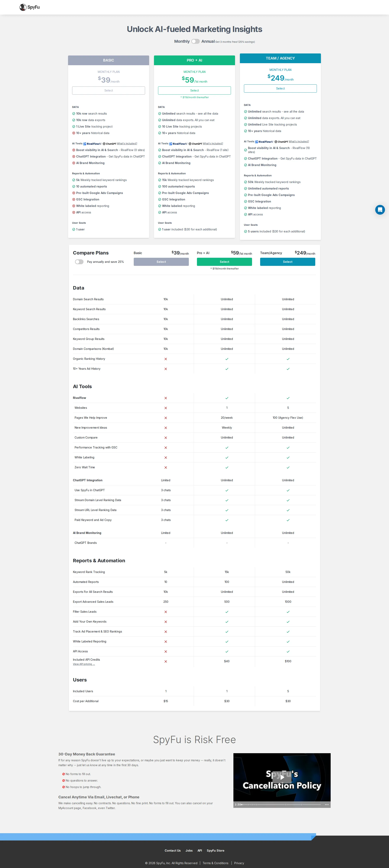Click the blue Select button in Compare Plans
Image resolution: width=389 pixels, height=868 pixels.
tap(287, 262)
